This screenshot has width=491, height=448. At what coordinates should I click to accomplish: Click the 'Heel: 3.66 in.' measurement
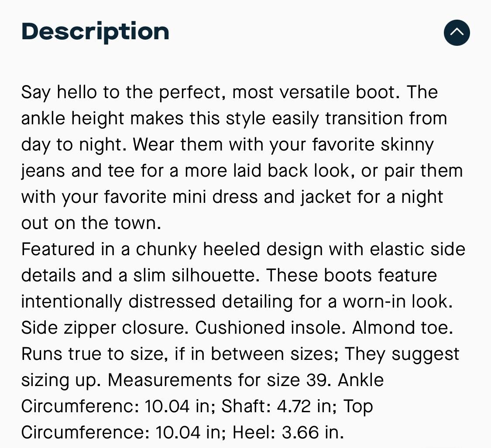[x=288, y=433]
